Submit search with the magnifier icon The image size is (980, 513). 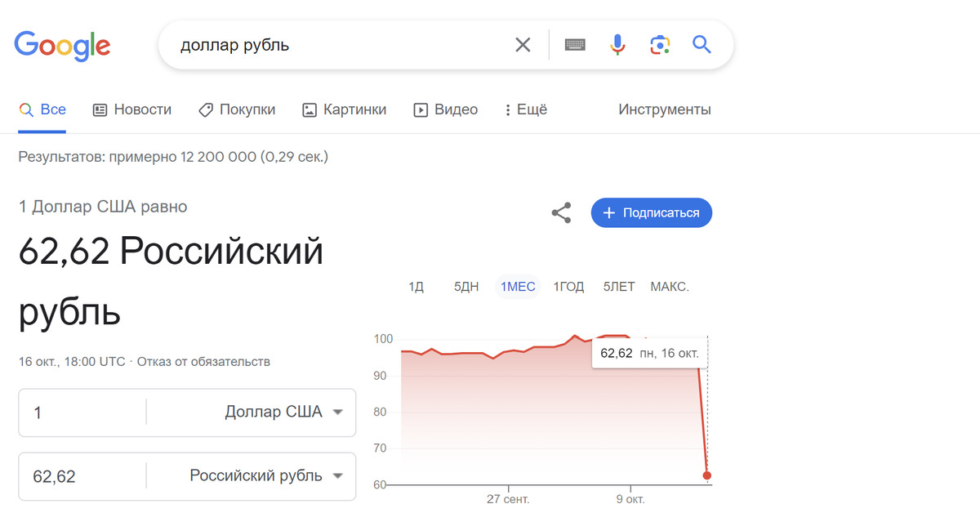point(702,45)
